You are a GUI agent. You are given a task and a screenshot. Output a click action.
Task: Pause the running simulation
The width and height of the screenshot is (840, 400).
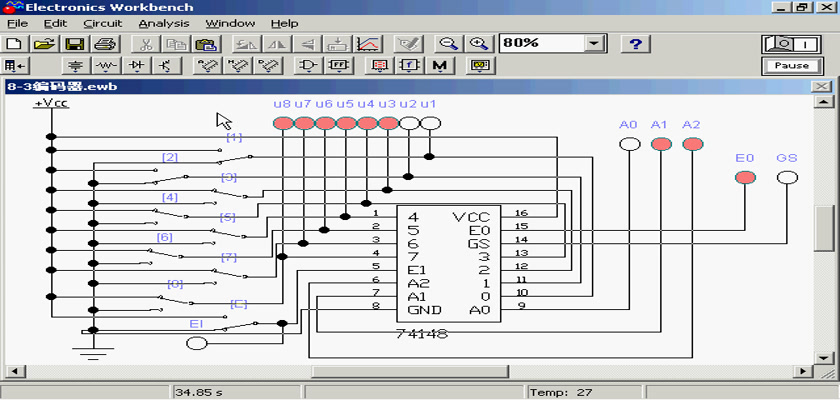click(791, 66)
